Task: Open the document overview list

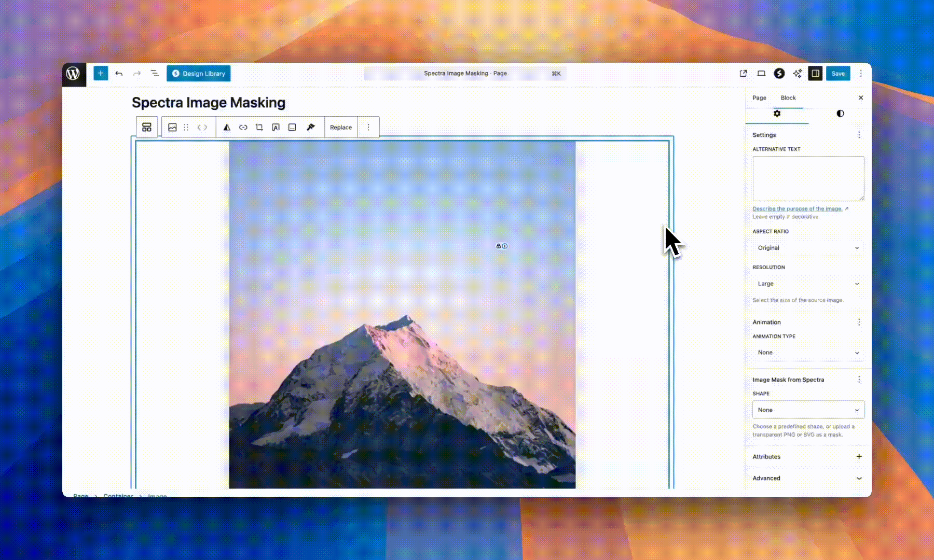Action: (x=155, y=73)
